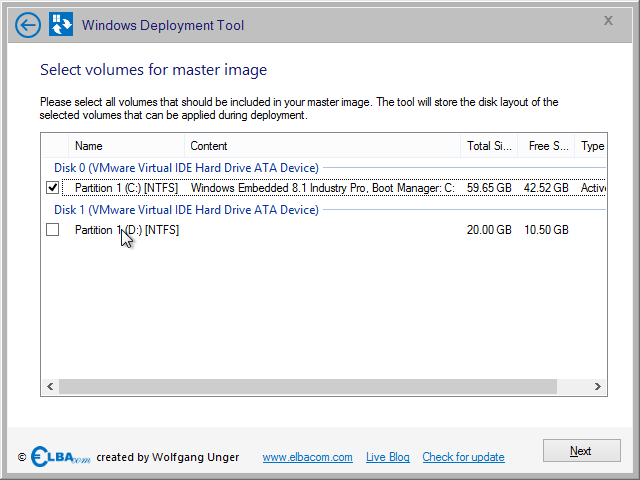Click the horizontal scrollbar thumb
This screenshot has width=640, height=480.
(x=308, y=387)
